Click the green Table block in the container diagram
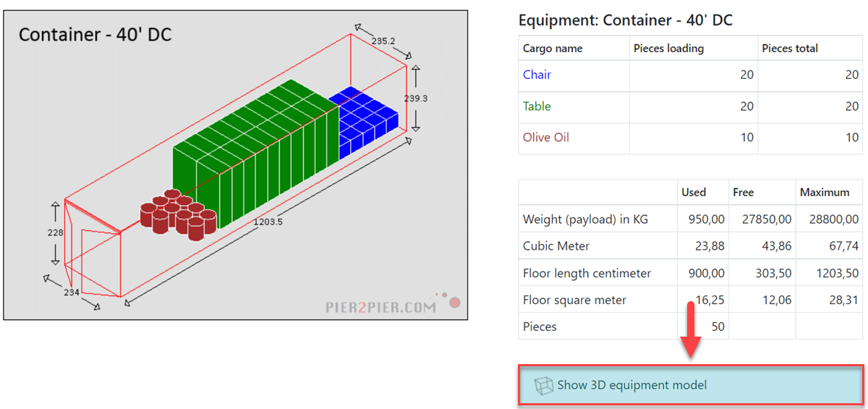 pyautogui.click(x=253, y=156)
